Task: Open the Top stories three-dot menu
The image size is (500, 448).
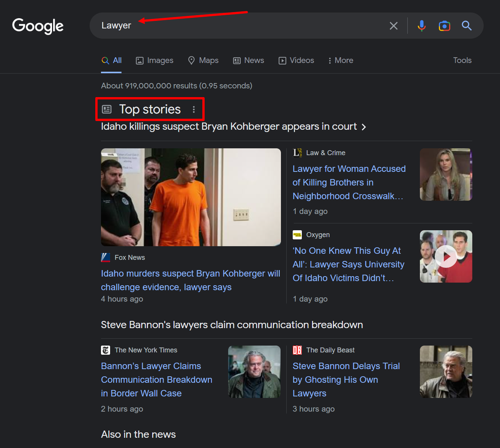Action: (194, 109)
